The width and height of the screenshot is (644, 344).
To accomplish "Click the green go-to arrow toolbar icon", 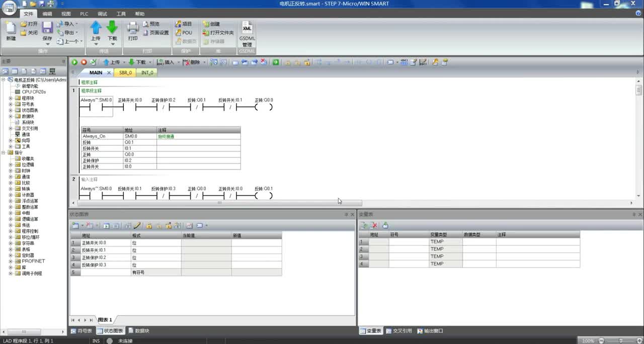I will pos(276,62).
